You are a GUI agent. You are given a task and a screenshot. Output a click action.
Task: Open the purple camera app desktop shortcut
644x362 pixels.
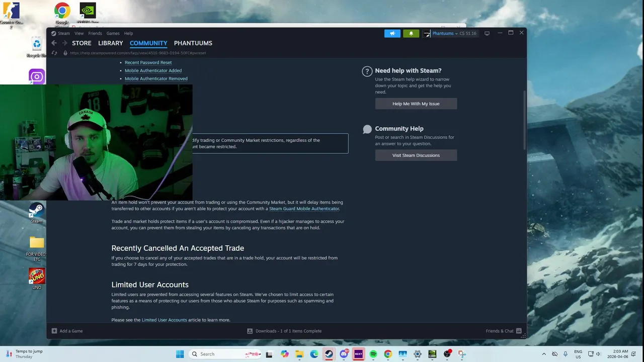pyautogui.click(x=37, y=76)
